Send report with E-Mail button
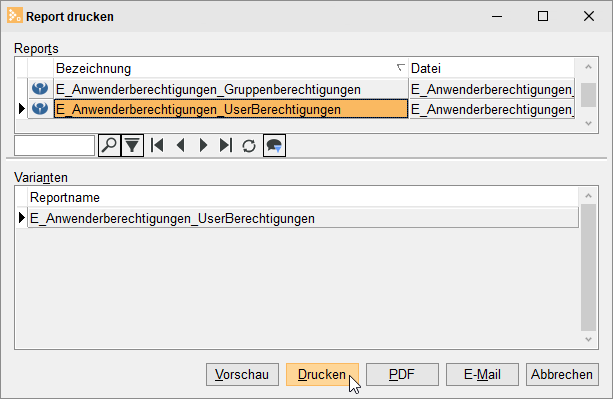613x399 pixels. (482, 374)
